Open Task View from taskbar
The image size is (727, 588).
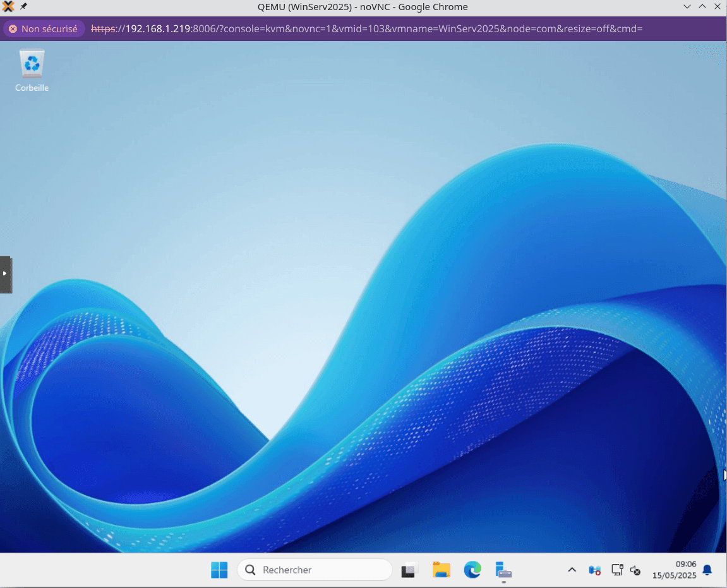pyautogui.click(x=409, y=570)
